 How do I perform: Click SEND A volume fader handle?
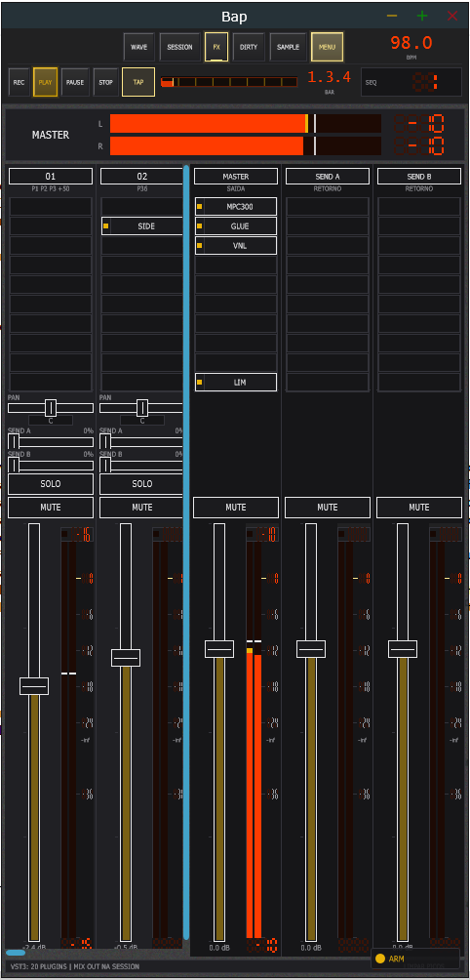pos(311,649)
